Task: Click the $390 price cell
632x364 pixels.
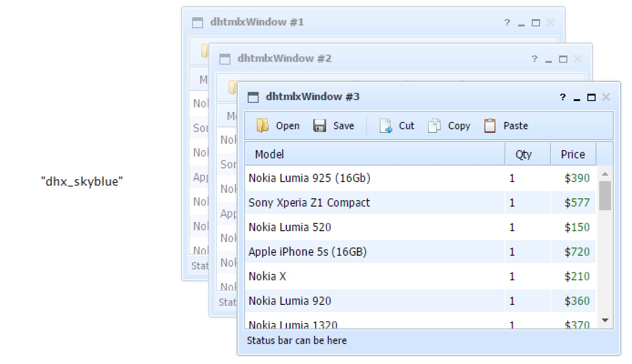Action: pyautogui.click(x=573, y=178)
